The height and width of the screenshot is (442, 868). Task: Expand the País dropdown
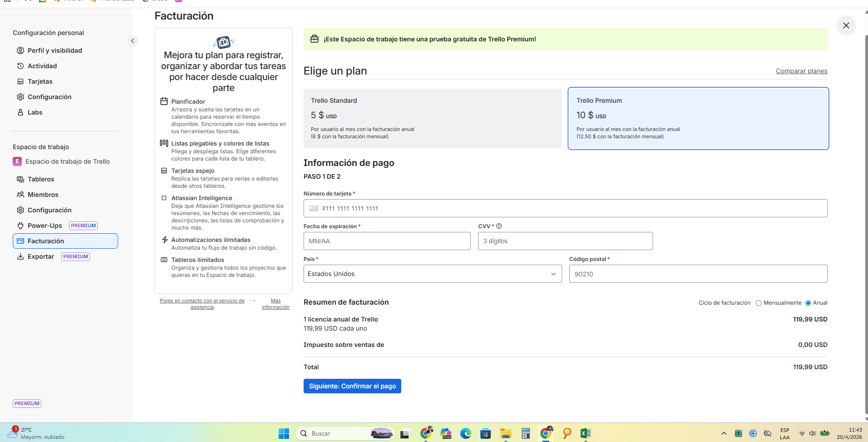click(x=433, y=274)
